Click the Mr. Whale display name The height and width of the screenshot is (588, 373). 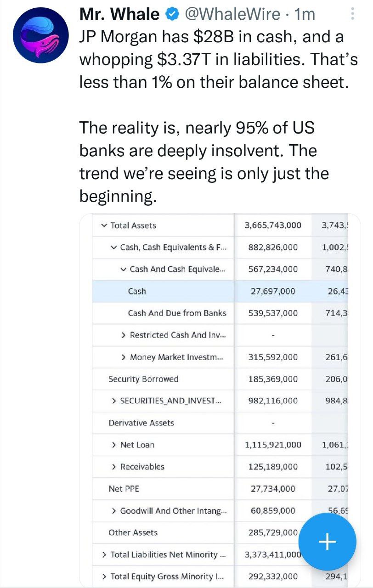119,14
